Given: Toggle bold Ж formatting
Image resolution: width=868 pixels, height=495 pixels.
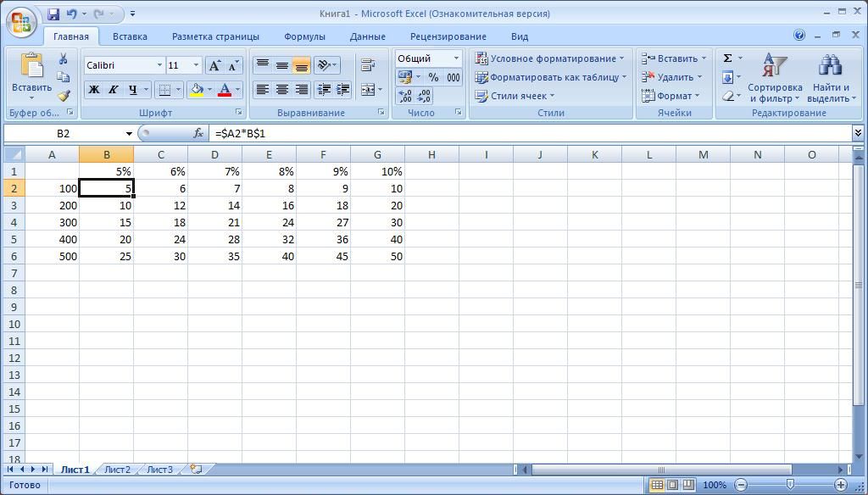Looking at the screenshot, I should tap(94, 89).
